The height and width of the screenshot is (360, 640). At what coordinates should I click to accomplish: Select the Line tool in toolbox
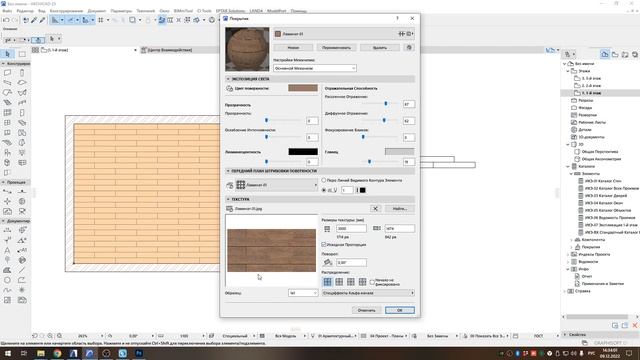[x=22, y=270]
